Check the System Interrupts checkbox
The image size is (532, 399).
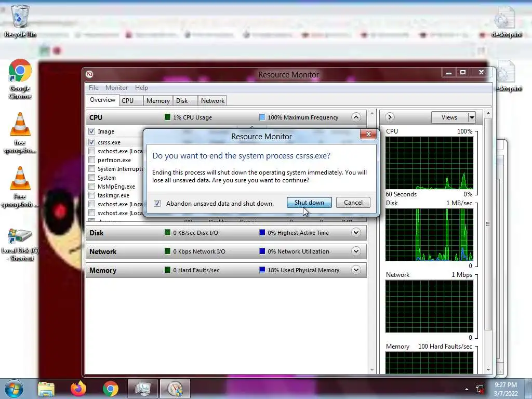91,169
